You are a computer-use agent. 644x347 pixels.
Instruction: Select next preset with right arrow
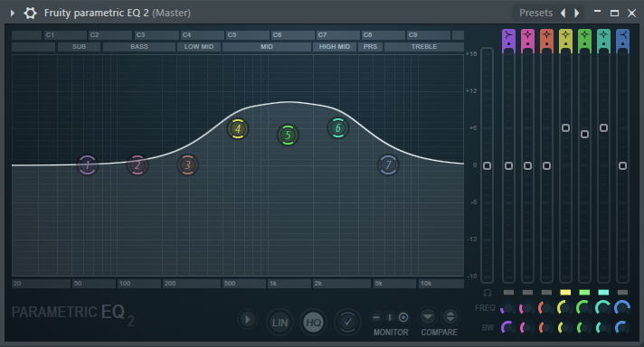pyautogui.click(x=577, y=14)
